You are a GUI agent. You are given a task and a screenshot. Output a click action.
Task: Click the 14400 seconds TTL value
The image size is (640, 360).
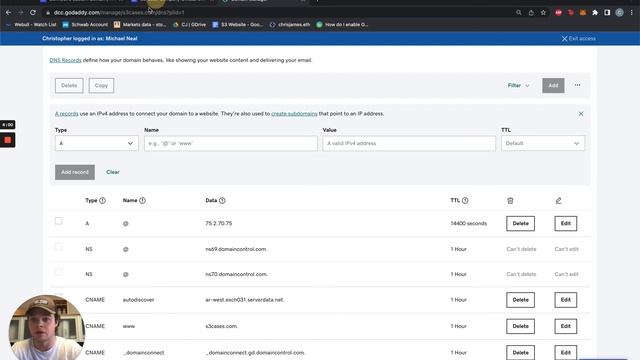point(469,224)
